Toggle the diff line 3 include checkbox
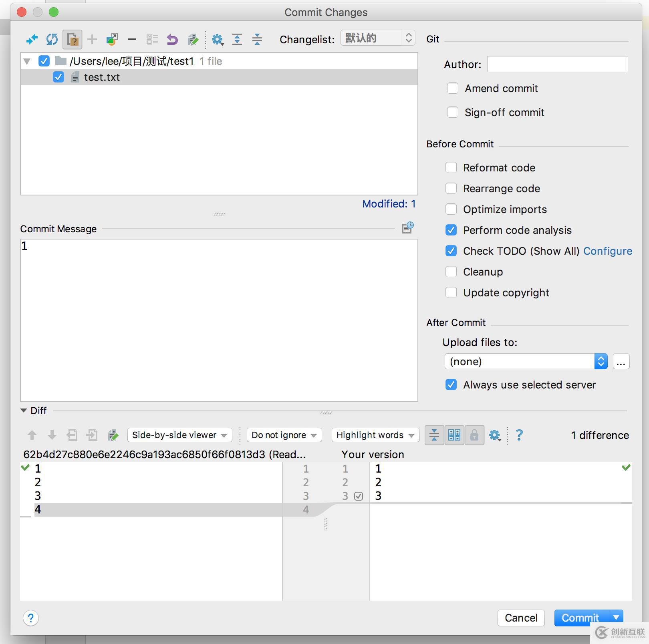 359,496
